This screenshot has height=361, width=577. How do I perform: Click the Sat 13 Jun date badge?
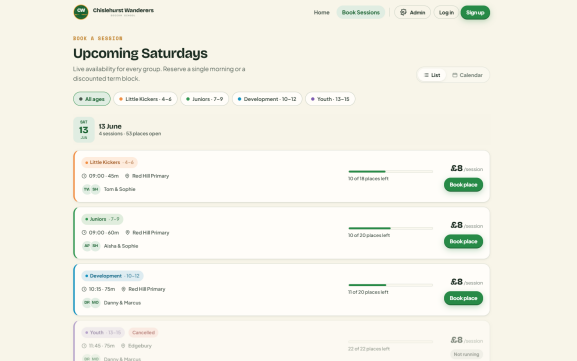[84, 130]
